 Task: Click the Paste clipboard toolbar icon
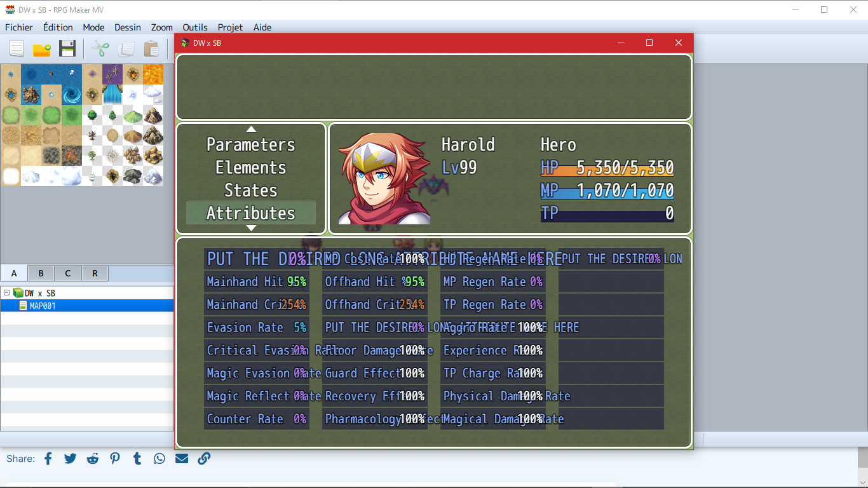(x=151, y=49)
